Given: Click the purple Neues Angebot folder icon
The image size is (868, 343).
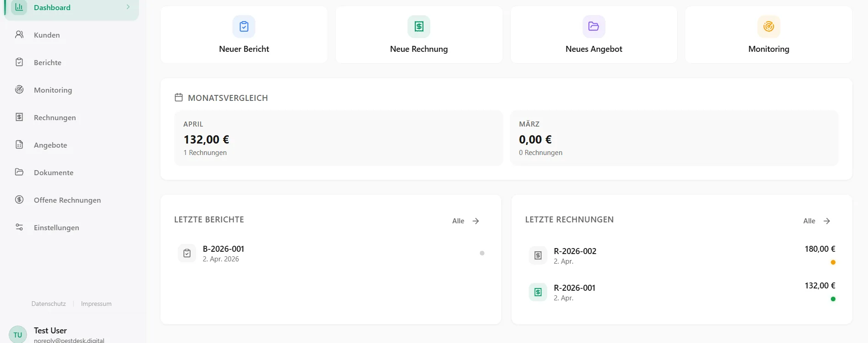Looking at the screenshot, I should point(593,27).
